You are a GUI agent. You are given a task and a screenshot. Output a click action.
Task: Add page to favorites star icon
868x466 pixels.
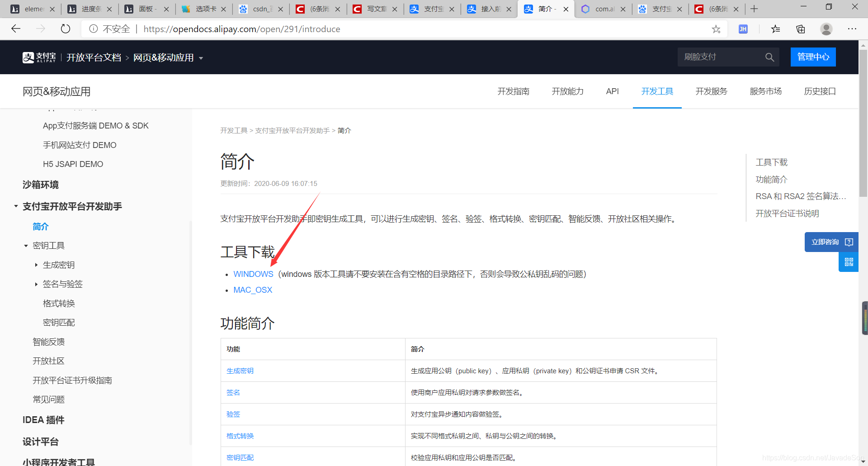[x=716, y=29]
